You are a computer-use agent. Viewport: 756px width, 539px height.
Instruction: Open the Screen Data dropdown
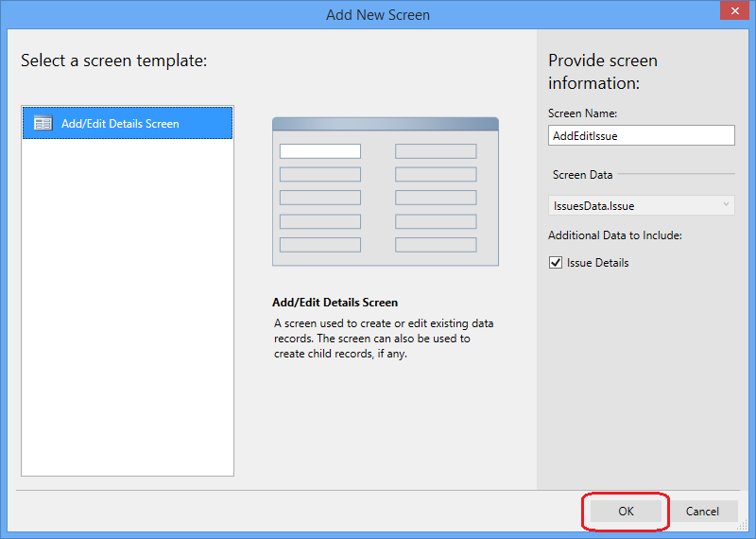(x=642, y=205)
